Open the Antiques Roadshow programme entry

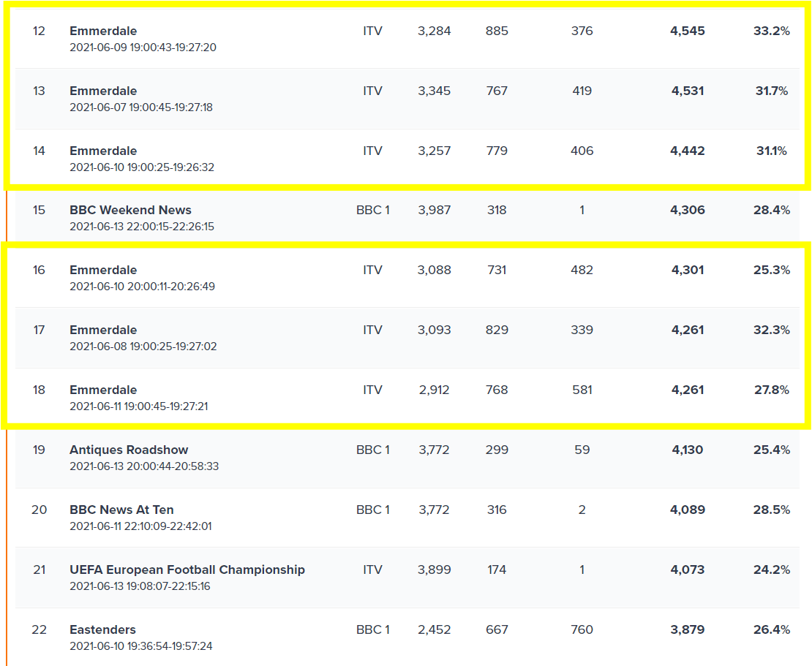(129, 450)
